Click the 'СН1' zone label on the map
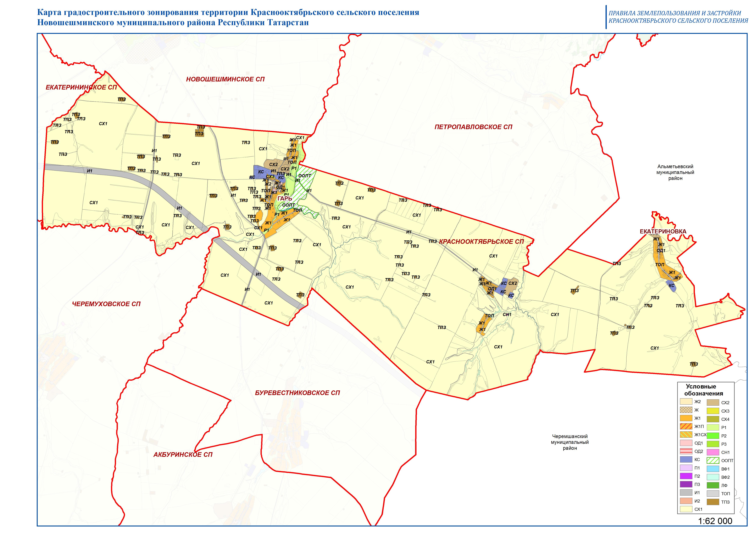The width and height of the screenshot is (756, 535). [507, 315]
